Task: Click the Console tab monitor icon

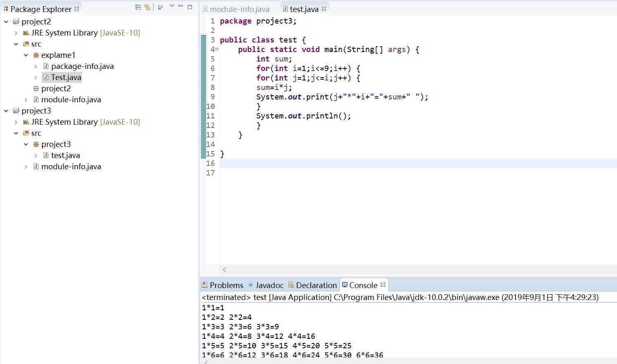Action: click(x=345, y=285)
